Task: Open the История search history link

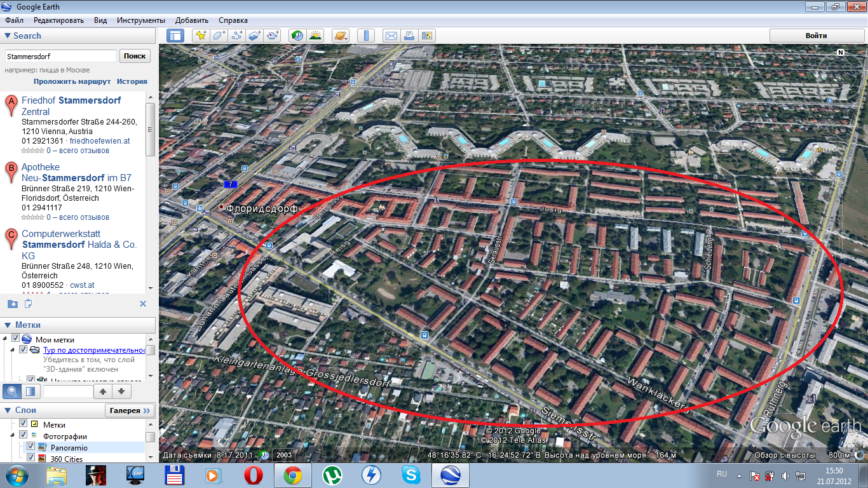Action: pyautogui.click(x=132, y=81)
